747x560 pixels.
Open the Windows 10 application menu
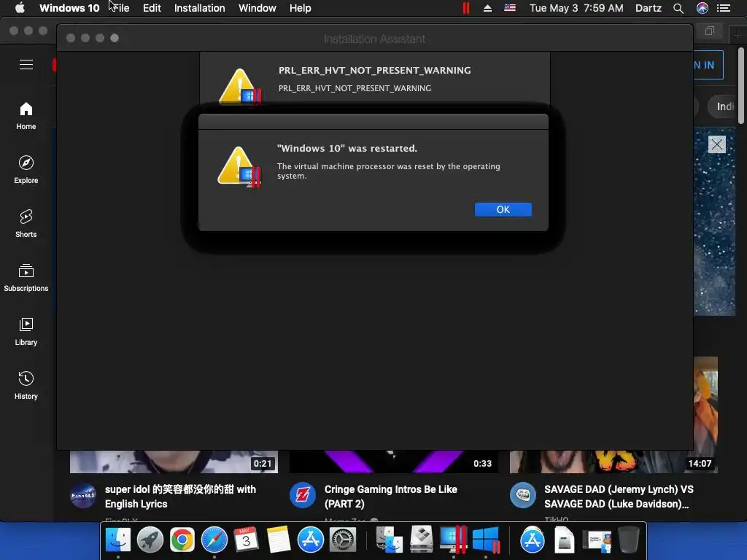69,8
